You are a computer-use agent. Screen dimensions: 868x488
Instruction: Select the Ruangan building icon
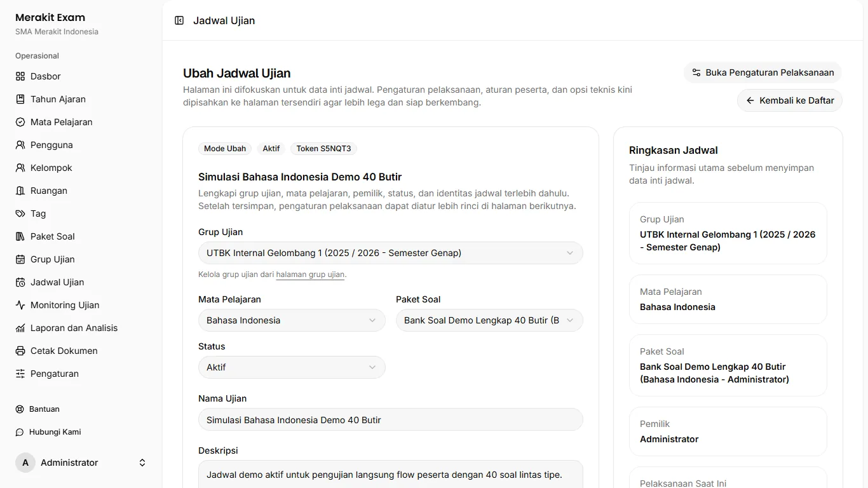[20, 191]
